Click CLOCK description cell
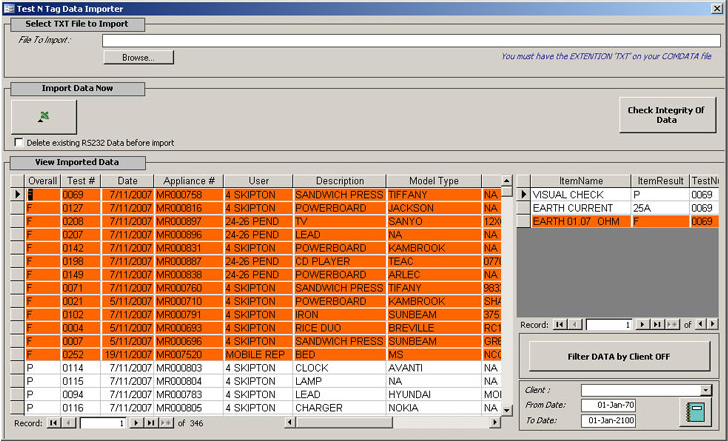The width and height of the screenshot is (728, 441). [x=340, y=368]
